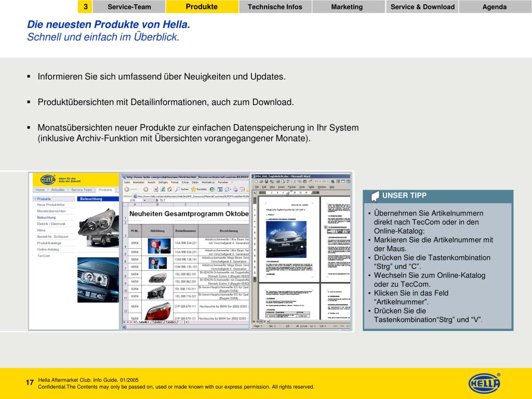Click the browser address bar with hella.com URL
The height and width of the screenshot is (399, 532).
coord(191,196)
